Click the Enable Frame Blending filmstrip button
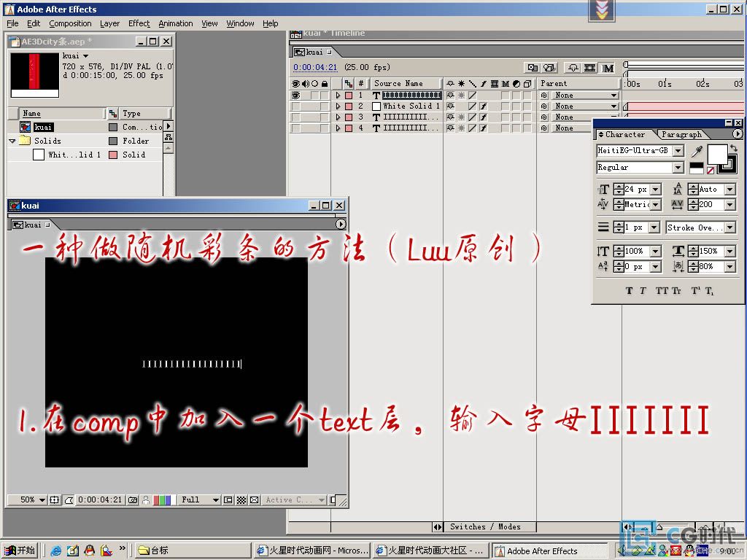The height and width of the screenshot is (560, 747). [x=589, y=68]
